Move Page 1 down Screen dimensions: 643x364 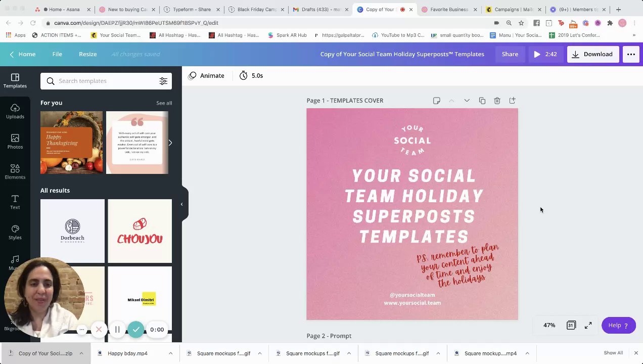467,101
